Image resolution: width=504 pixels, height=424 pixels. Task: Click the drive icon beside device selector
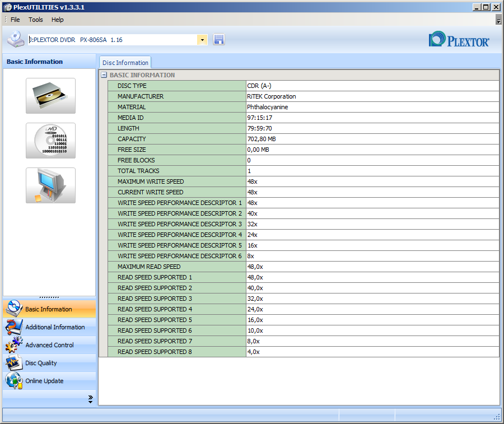[x=16, y=39]
